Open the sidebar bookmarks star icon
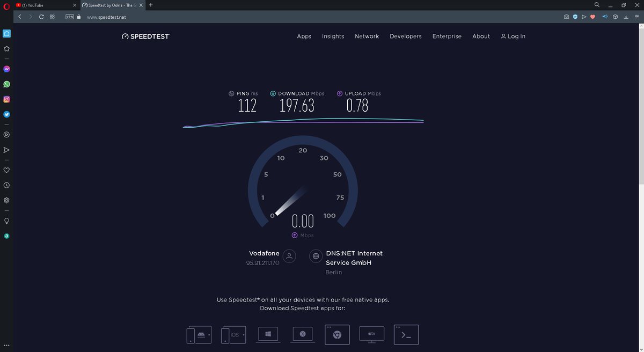The image size is (644, 352). [x=7, y=48]
